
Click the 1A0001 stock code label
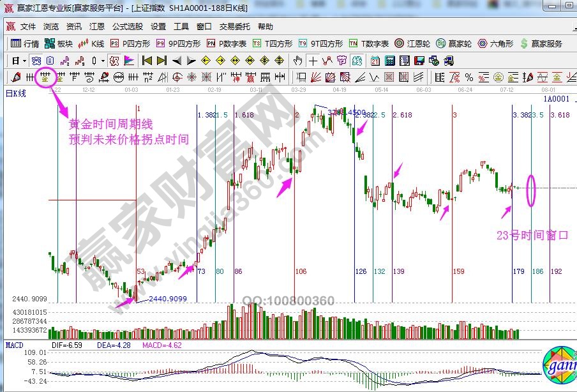click(556, 100)
